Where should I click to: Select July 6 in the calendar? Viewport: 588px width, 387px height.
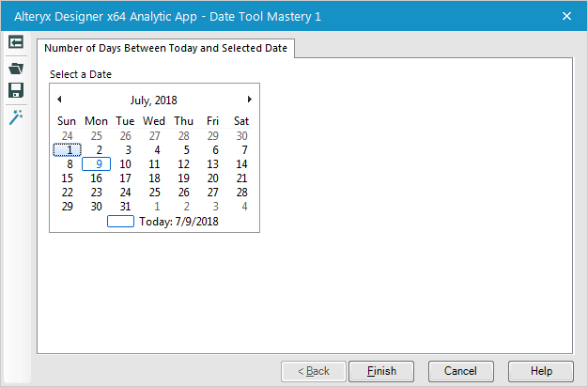click(x=215, y=150)
